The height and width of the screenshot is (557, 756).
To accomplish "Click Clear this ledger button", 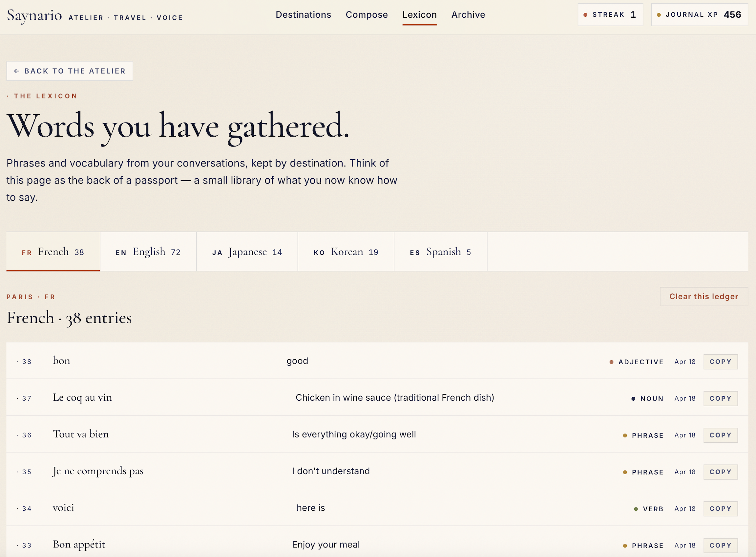I will tap(703, 297).
